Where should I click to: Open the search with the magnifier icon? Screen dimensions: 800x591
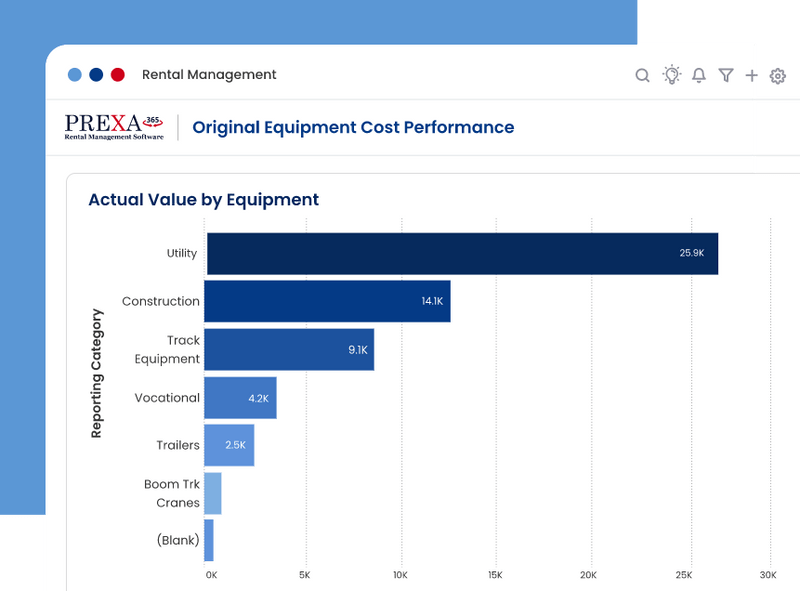(643, 75)
